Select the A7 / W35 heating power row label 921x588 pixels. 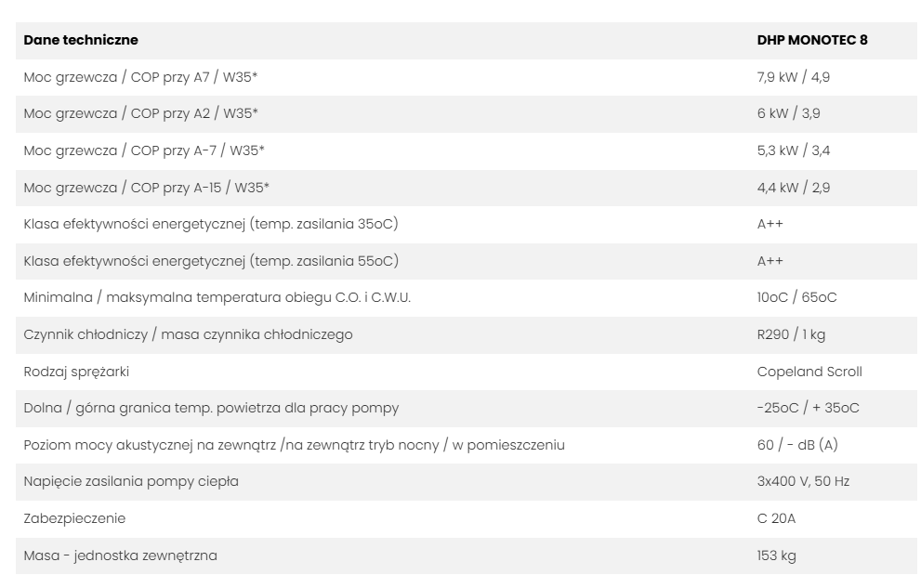pos(140,78)
